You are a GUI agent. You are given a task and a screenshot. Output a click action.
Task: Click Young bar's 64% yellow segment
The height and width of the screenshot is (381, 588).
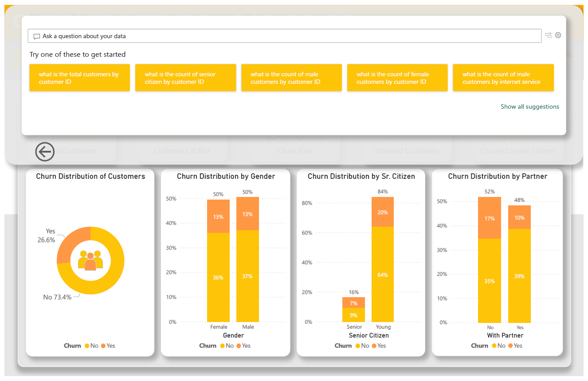pyautogui.click(x=383, y=274)
